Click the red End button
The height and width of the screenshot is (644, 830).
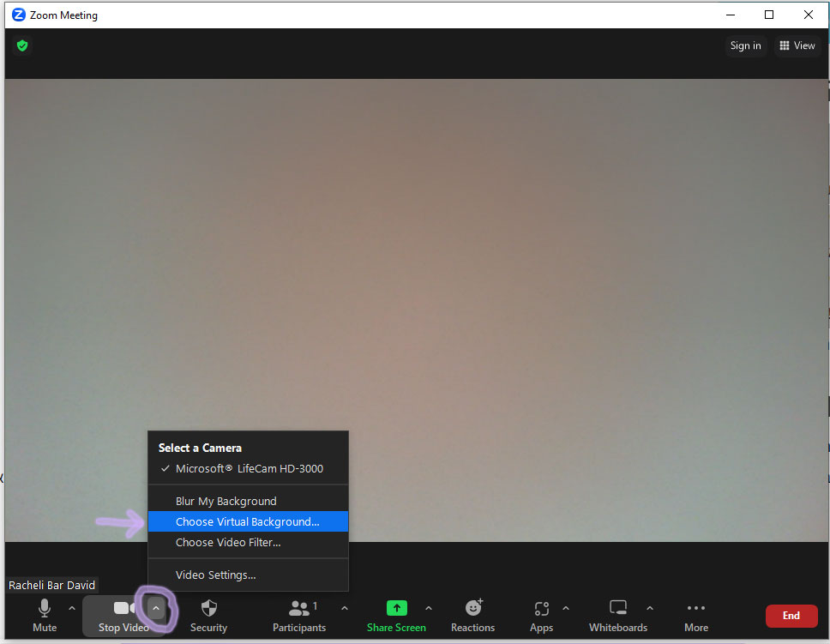click(791, 616)
